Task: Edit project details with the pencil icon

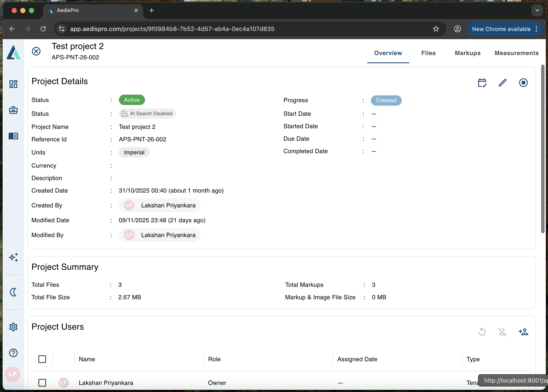Action: coord(503,82)
